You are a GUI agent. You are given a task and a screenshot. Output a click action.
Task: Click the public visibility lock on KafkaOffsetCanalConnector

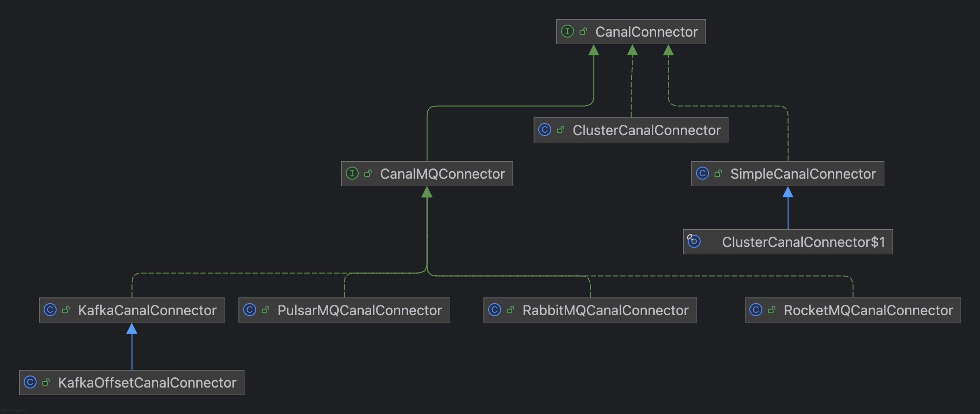(x=46, y=382)
